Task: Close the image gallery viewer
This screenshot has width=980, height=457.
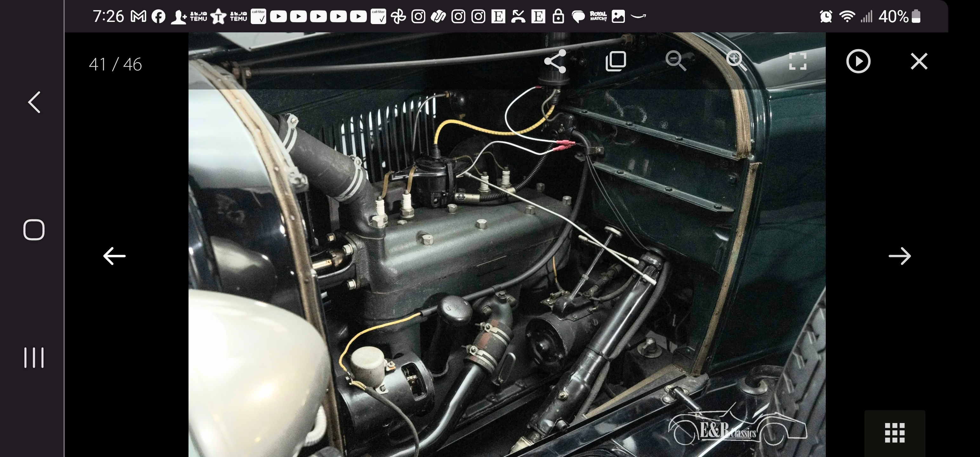Action: [x=919, y=61]
